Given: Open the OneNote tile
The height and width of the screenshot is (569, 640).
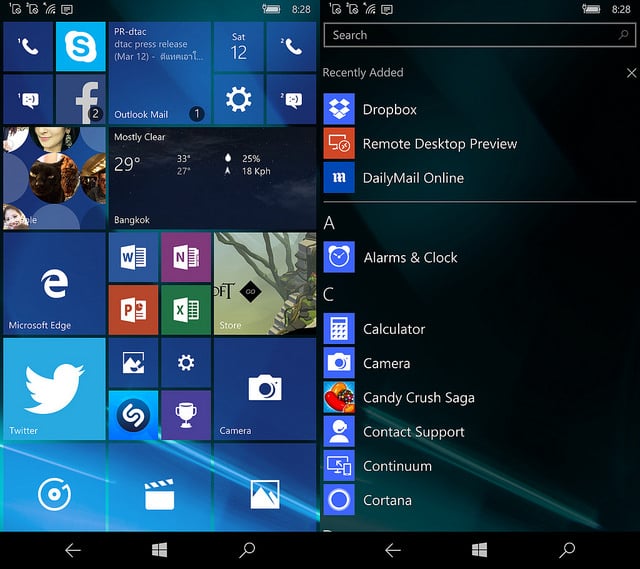Looking at the screenshot, I should 186,257.
